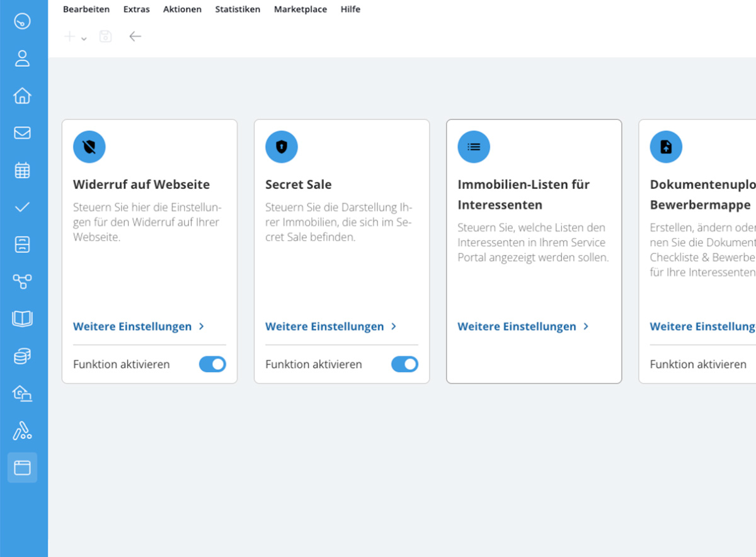The width and height of the screenshot is (756, 557).
Task: Click the Widerruf auf Webseite description text
Action: (147, 222)
